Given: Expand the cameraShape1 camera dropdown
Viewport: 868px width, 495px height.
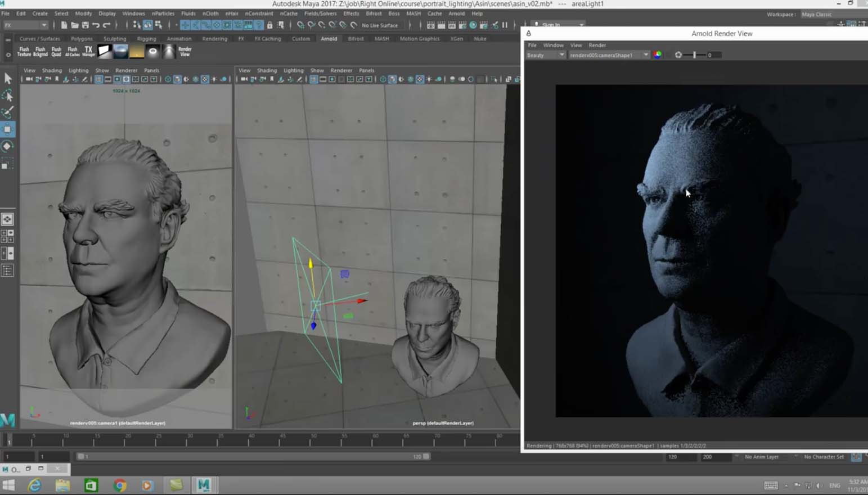Looking at the screenshot, I should [x=645, y=55].
